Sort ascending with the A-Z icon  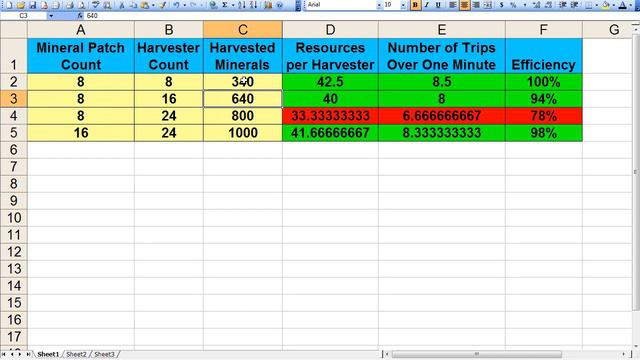242,5
